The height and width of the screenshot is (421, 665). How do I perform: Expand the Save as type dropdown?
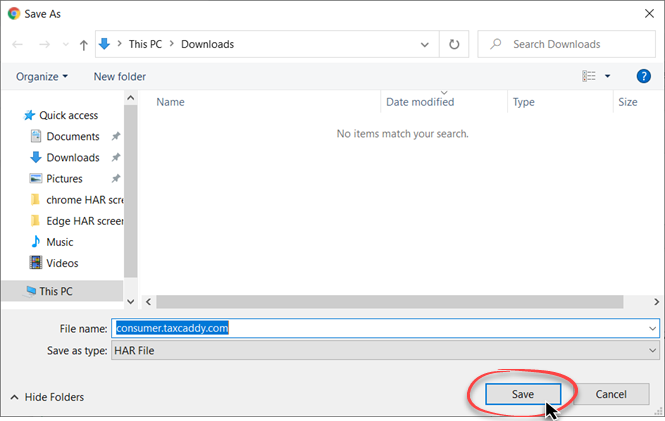[652, 350]
